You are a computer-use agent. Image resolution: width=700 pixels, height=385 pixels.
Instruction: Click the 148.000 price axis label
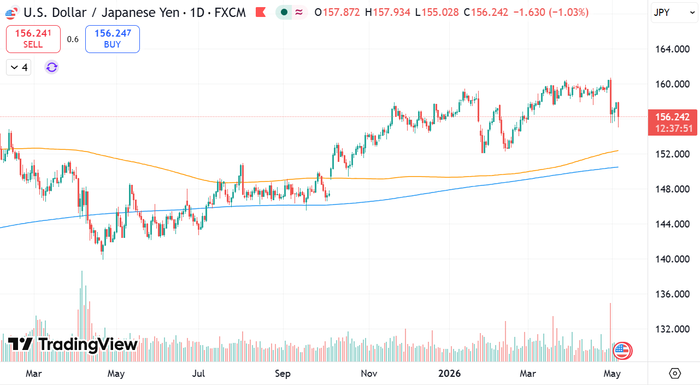(x=672, y=189)
